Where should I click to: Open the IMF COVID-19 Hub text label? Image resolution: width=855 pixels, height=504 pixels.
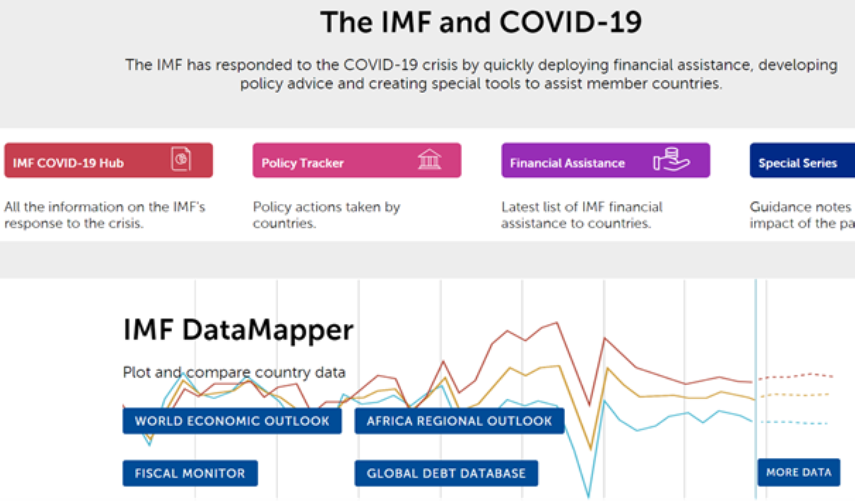pyautogui.click(x=68, y=163)
